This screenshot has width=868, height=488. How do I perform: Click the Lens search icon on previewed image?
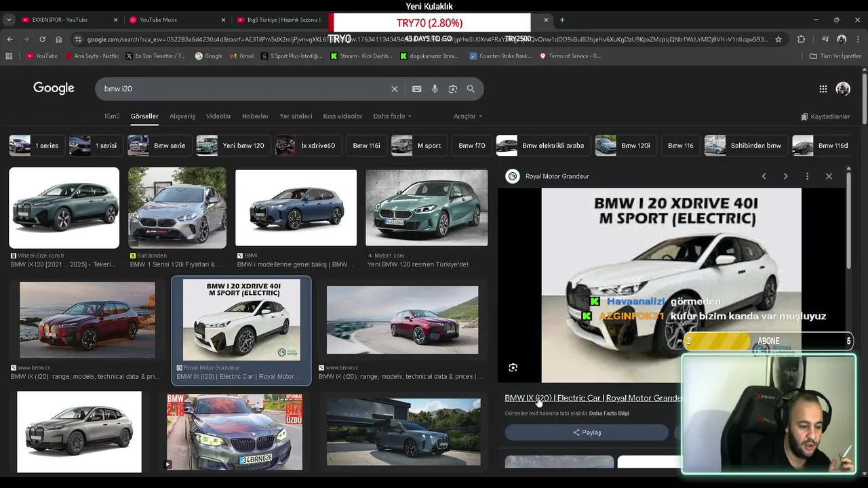(x=513, y=367)
